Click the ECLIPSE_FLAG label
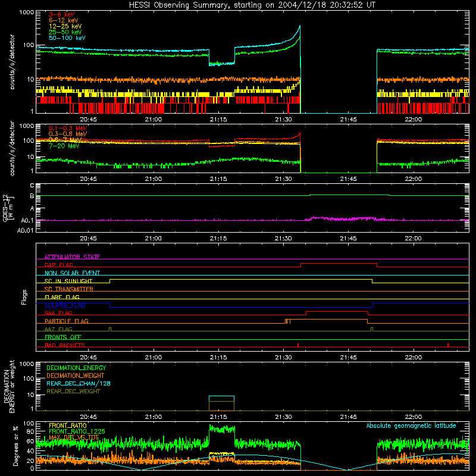 tap(65, 305)
